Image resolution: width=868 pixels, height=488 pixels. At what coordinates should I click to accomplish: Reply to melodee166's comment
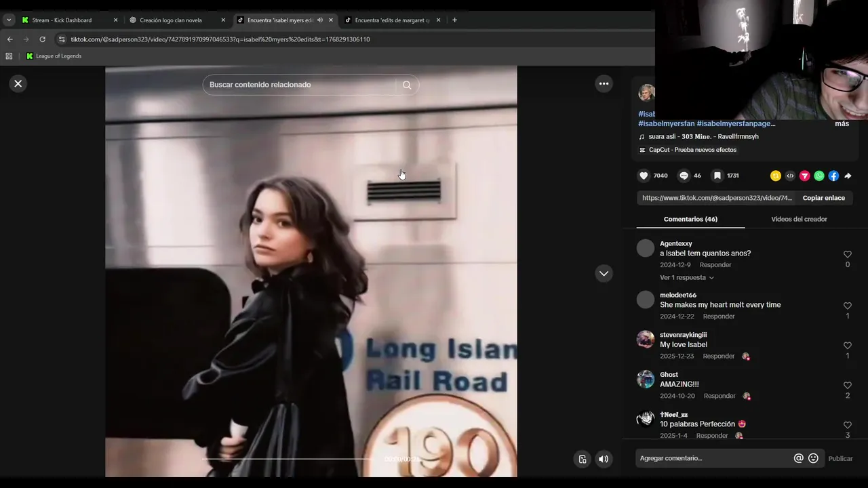(x=719, y=317)
